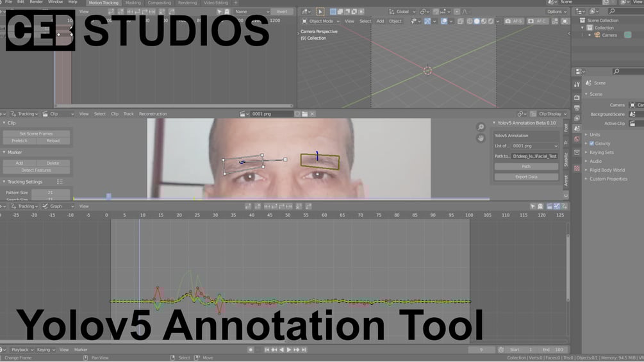The image size is (644, 362).
Task: Switch to the Compositing workspace tab
Action: pyautogui.click(x=159, y=3)
